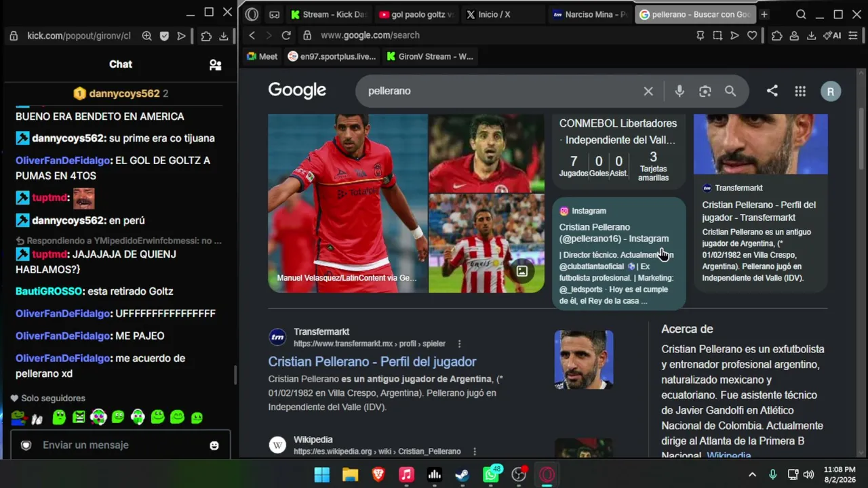Submit search with the magnifier icon

pyautogui.click(x=730, y=91)
